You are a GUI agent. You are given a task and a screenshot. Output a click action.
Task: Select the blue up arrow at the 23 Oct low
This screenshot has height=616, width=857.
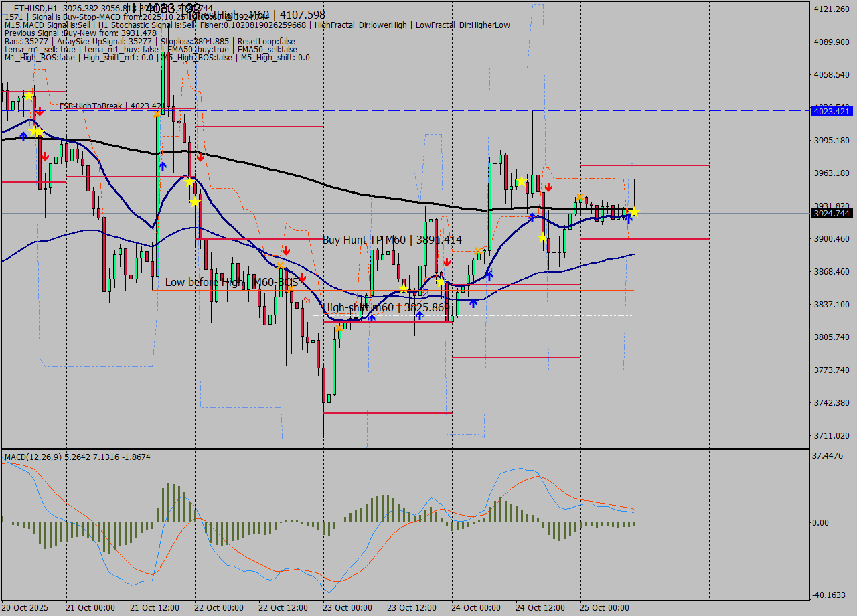click(372, 317)
